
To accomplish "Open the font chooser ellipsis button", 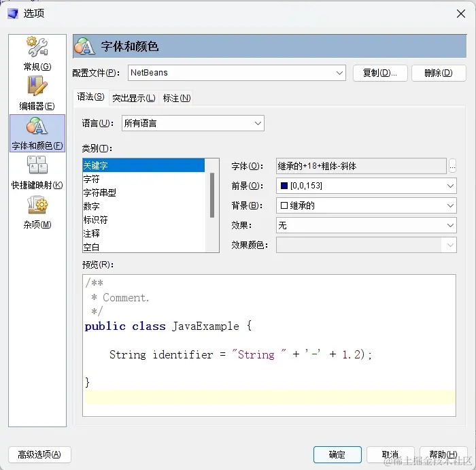I will pos(452,166).
